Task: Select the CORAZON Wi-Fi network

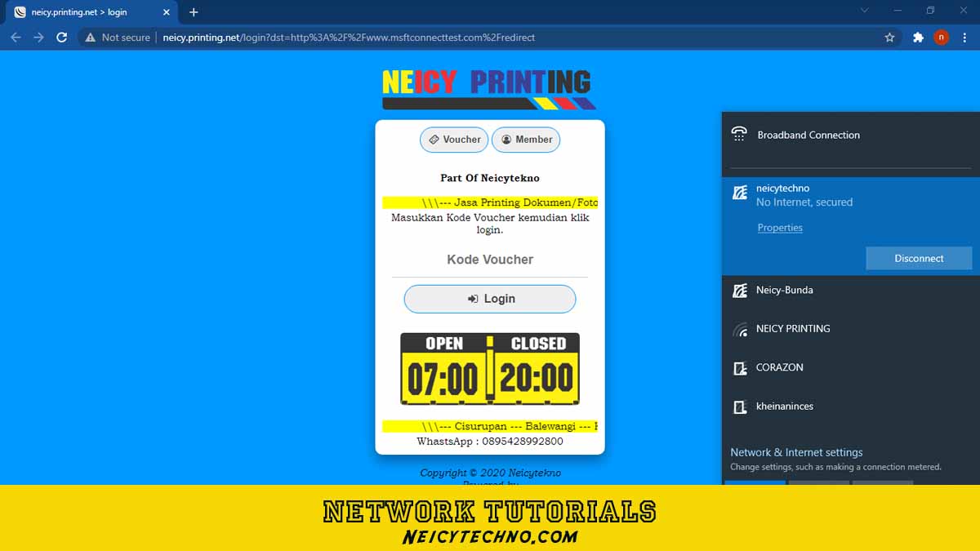Action: (851, 367)
